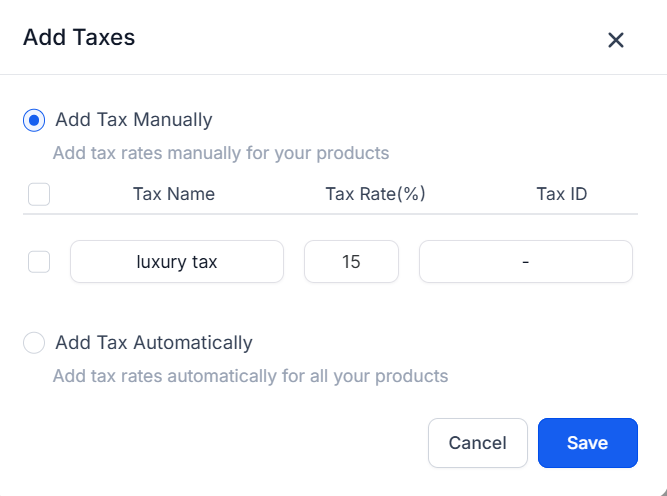This screenshot has height=496, width=667.
Task: Click the automatic tax rates description text
Action: pyautogui.click(x=250, y=377)
